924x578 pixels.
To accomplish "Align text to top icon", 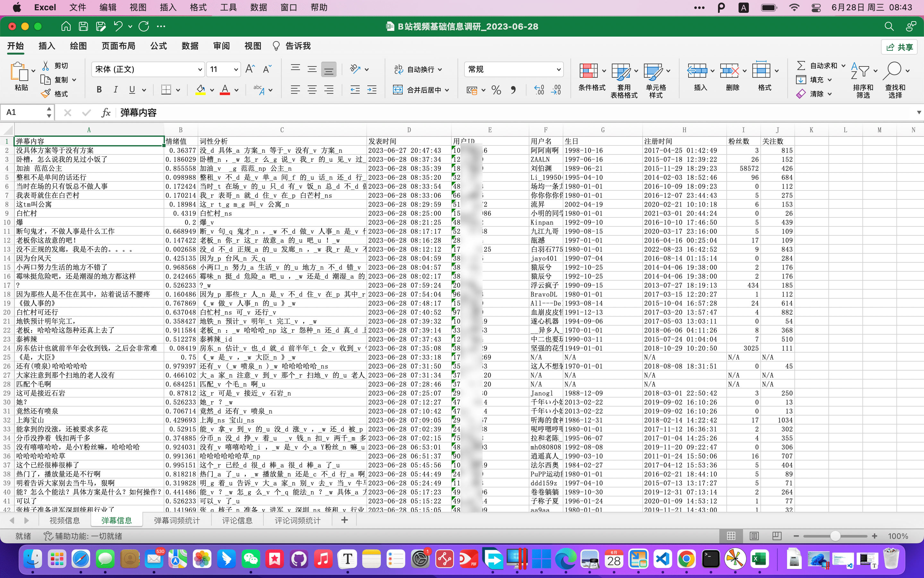I will point(295,68).
